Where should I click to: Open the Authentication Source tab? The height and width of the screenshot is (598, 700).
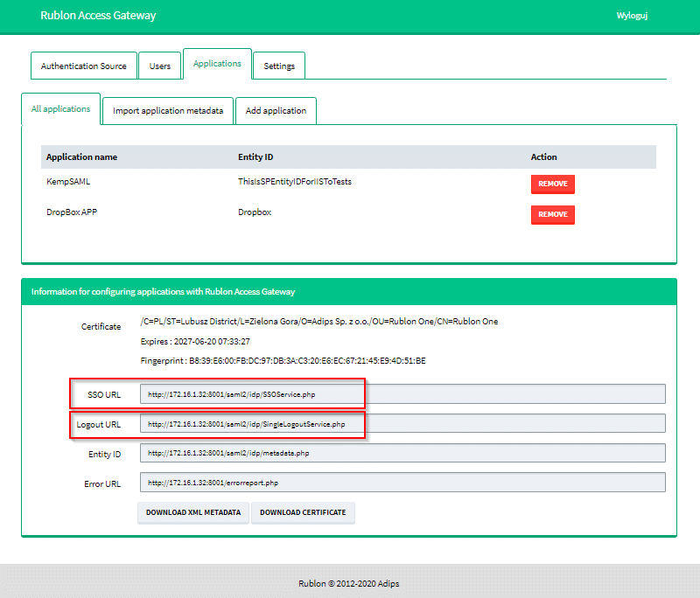coord(83,66)
